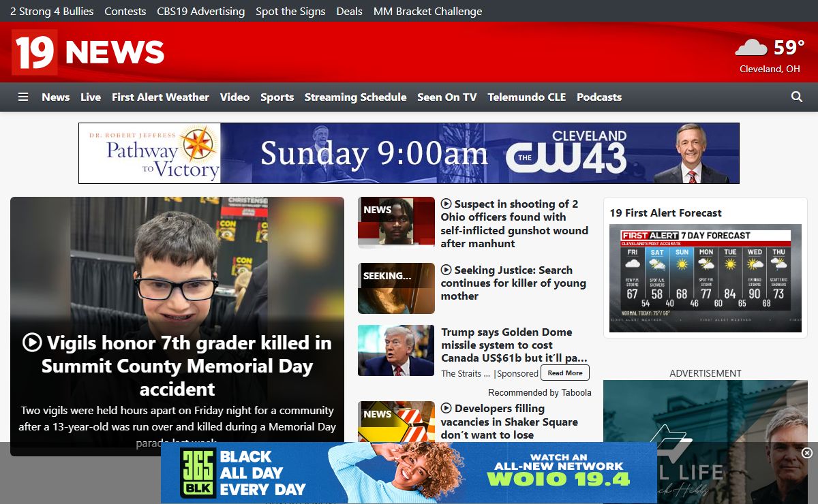Click the 59° temperature reading
The image size is (818, 504).
789,48
